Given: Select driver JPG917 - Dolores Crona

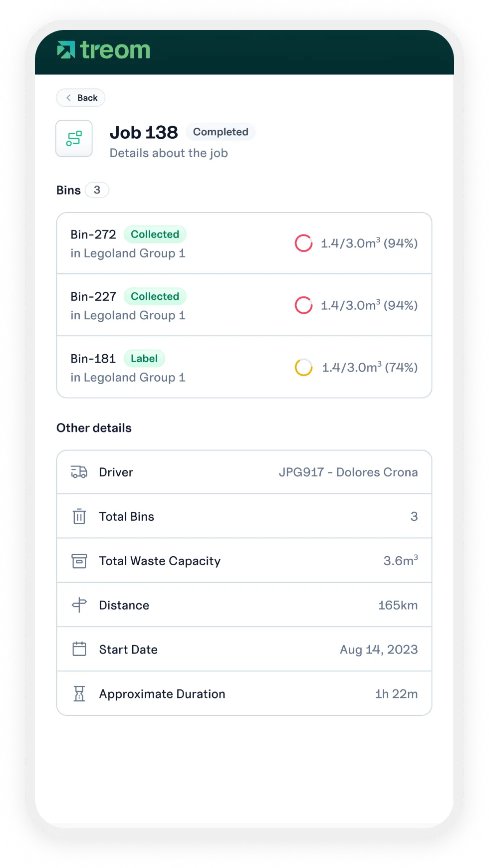Looking at the screenshot, I should [x=348, y=472].
